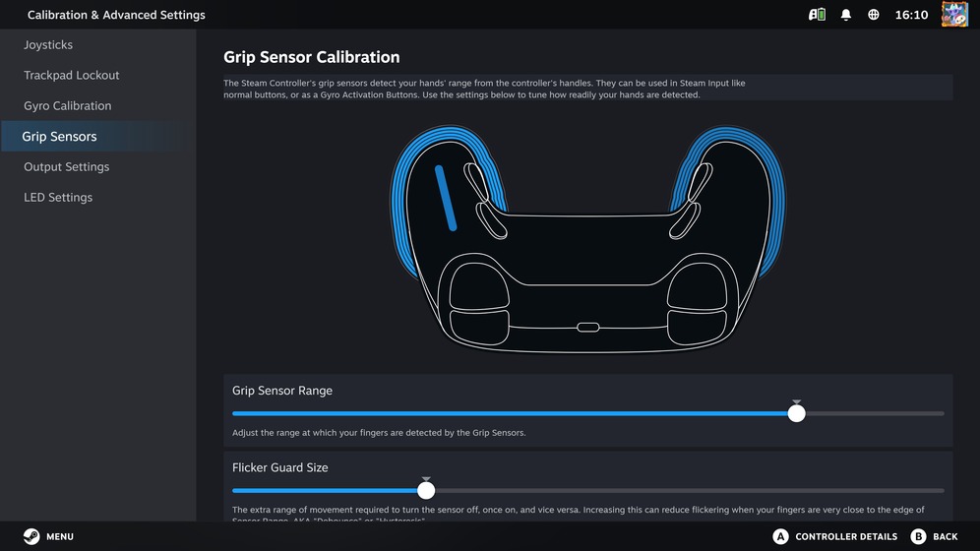Click the Steam logo Menu icon
The image size is (980, 551).
coord(31,536)
